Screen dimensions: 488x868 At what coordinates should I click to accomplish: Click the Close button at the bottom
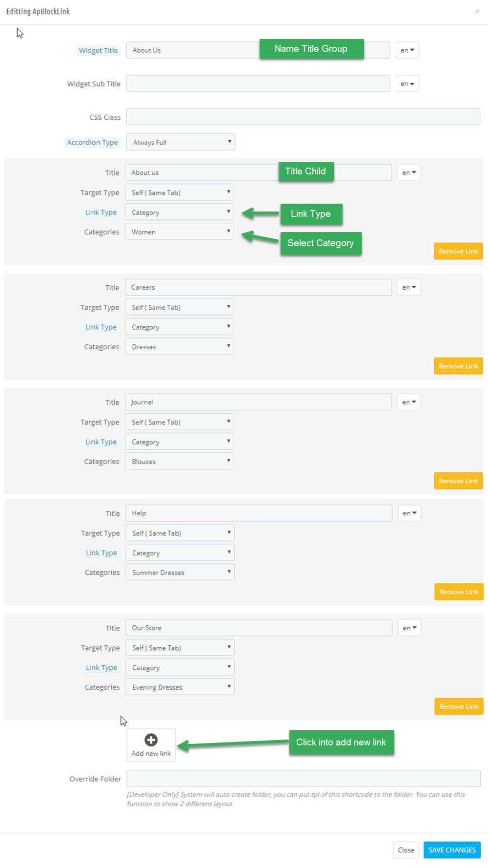(406, 850)
